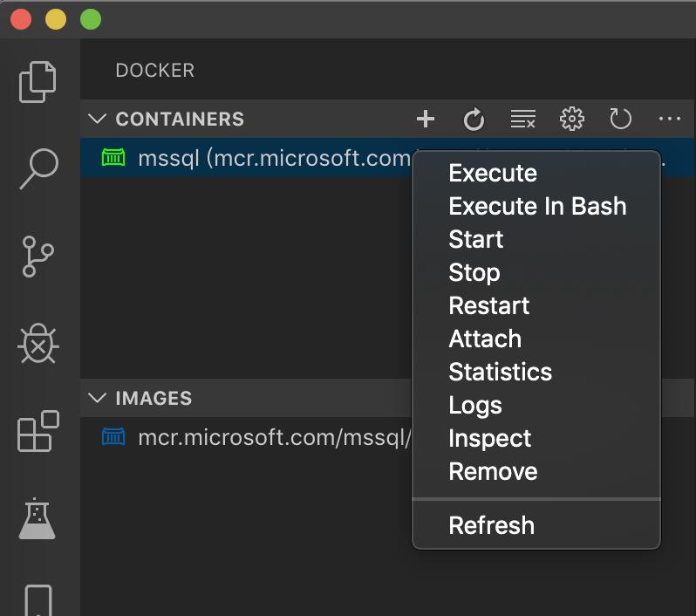This screenshot has height=616, width=696.
Task: Click the clear list icon in Containers toolbar
Action: coord(523,119)
